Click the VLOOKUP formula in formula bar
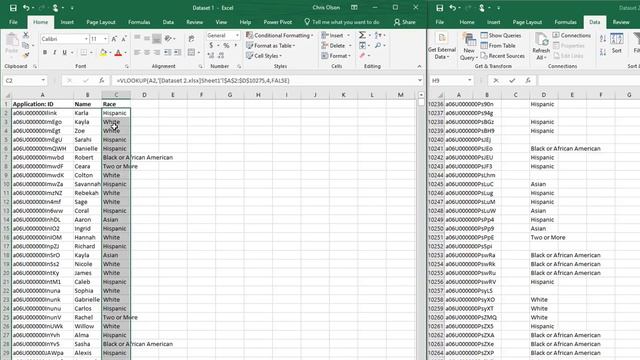The image size is (640, 360). [x=203, y=80]
